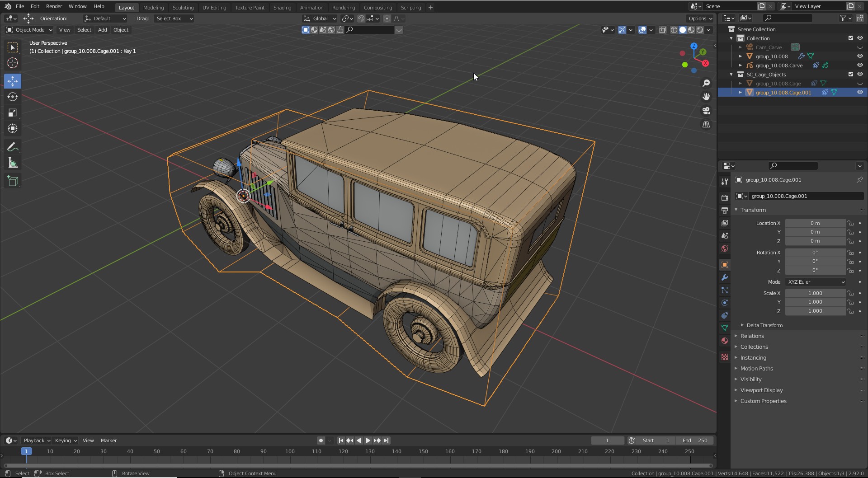Open the Modifiers wrench tab
The image size is (868, 478).
pyautogui.click(x=725, y=277)
